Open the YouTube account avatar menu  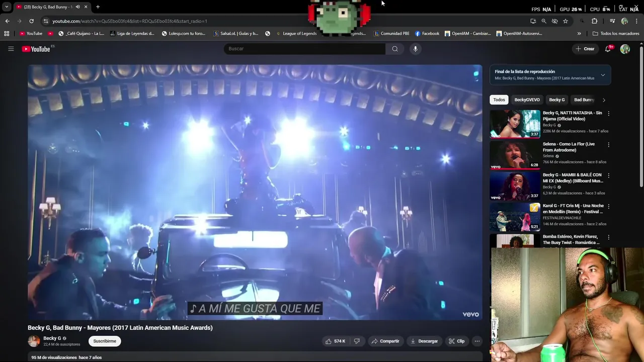pos(625,49)
